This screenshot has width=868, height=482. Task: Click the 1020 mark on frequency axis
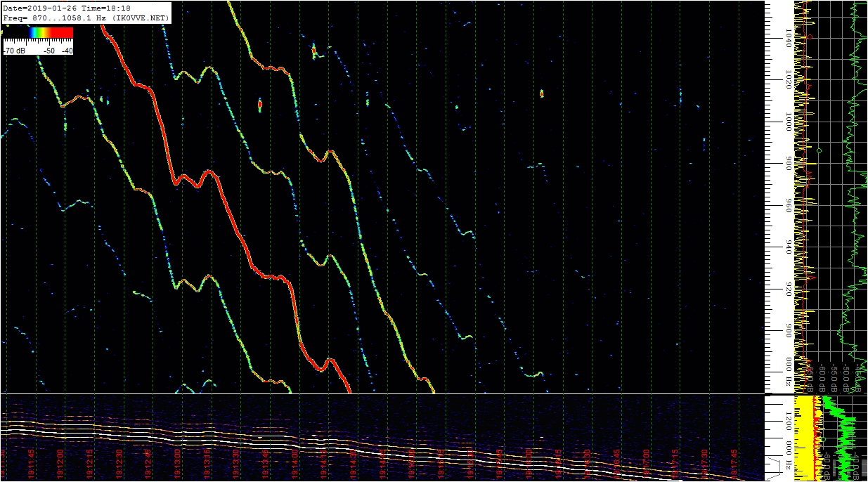787,79
